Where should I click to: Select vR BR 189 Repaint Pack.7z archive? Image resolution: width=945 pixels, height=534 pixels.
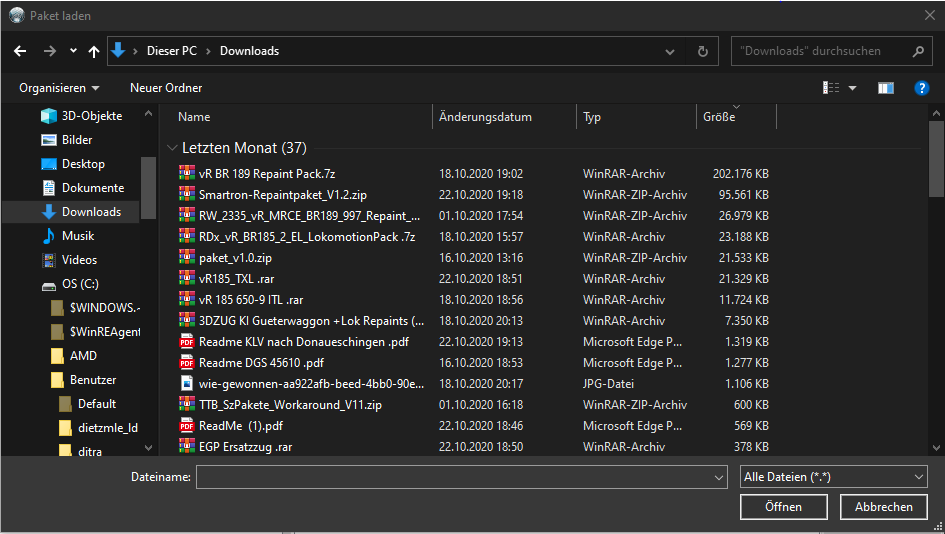[266, 173]
